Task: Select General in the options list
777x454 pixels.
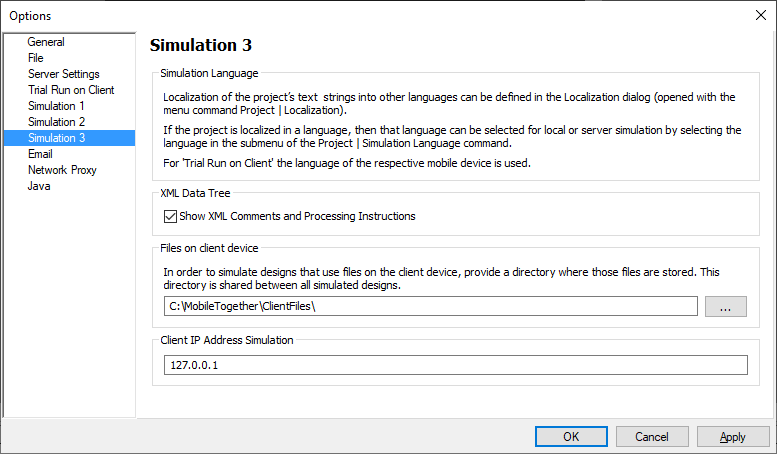Action: (46, 42)
